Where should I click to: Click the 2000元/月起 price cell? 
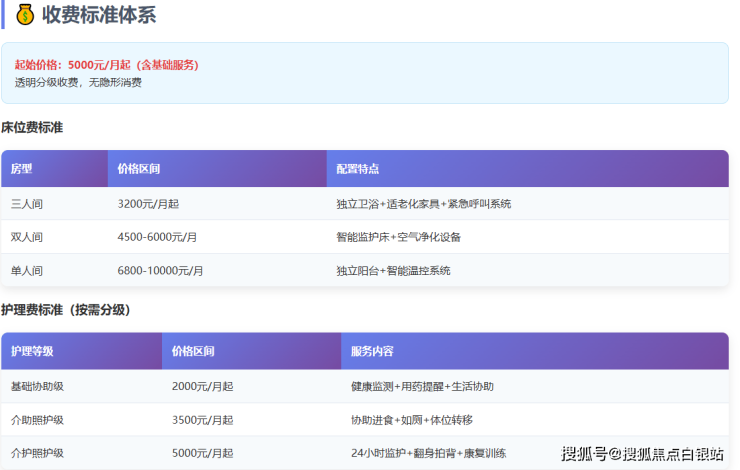click(202, 386)
